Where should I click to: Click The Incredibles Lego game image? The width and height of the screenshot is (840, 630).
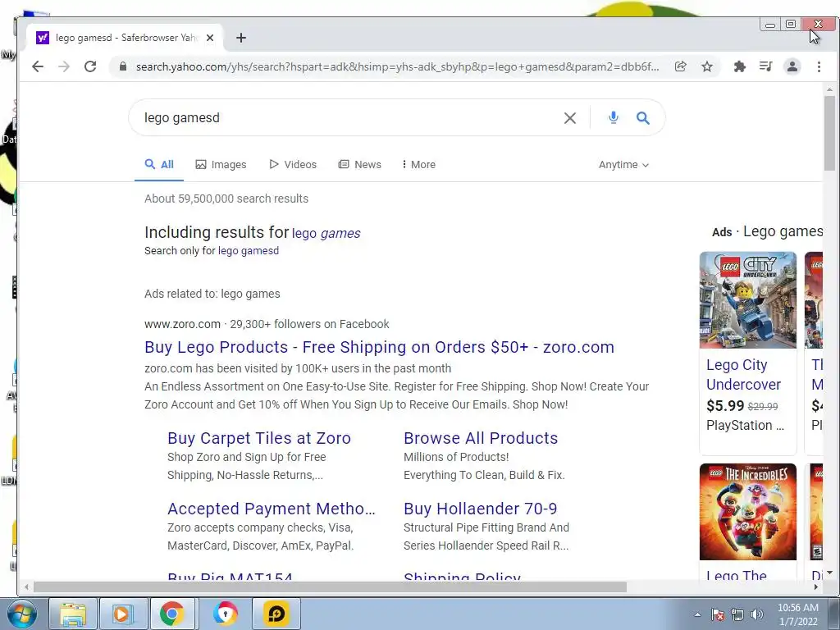coord(748,512)
